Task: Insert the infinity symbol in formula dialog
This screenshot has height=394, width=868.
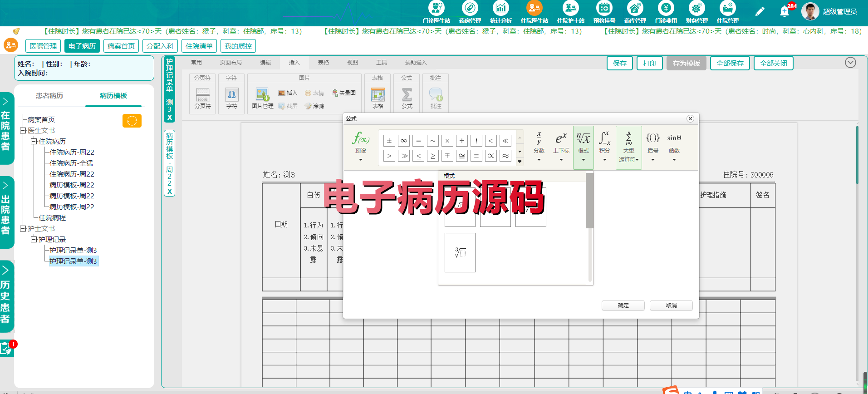Action: (404, 141)
